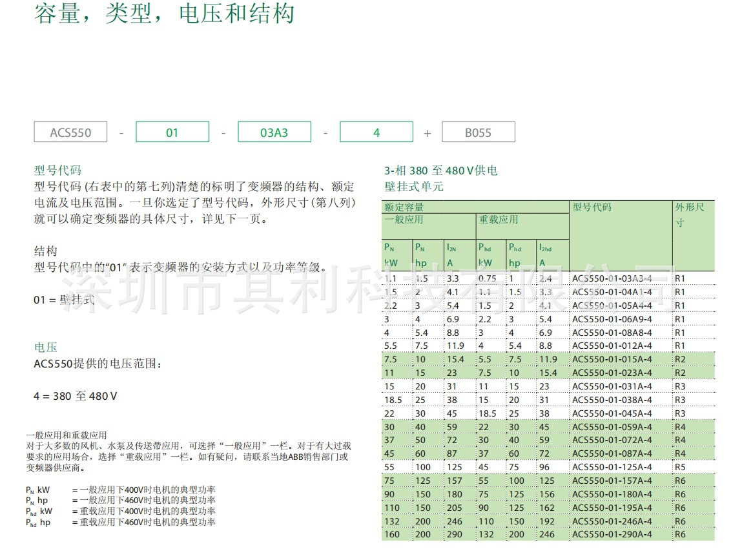Click the 一般应用 column group header
Image resolution: width=742 pixels, height=560 pixels.
point(404,220)
